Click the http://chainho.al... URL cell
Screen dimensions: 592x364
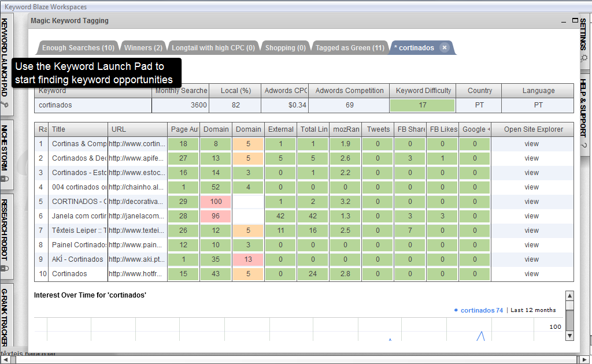tap(138, 187)
